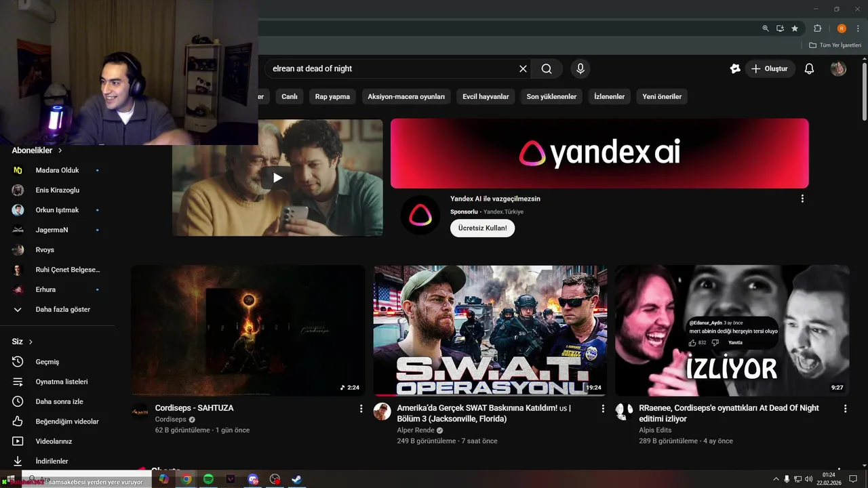Show hidden system tray icons

pos(776,479)
